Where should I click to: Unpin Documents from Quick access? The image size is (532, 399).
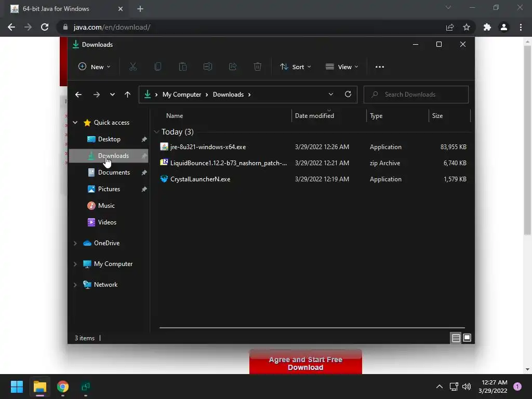point(144,172)
